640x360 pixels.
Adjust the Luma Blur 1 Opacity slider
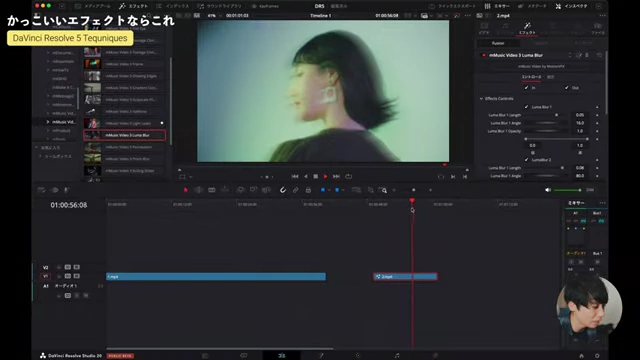click(x=546, y=131)
